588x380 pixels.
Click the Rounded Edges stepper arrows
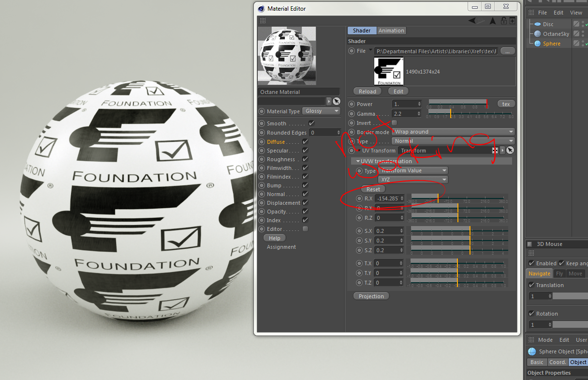coord(338,133)
